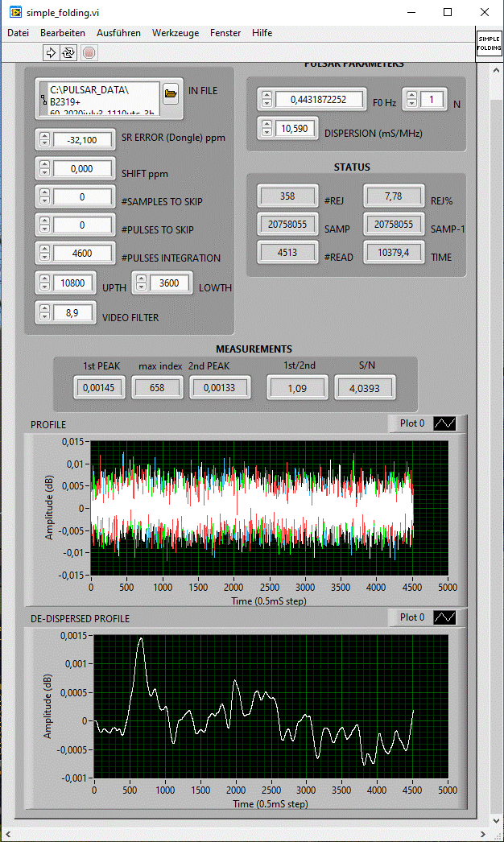Click max index indicator 658

click(158, 387)
